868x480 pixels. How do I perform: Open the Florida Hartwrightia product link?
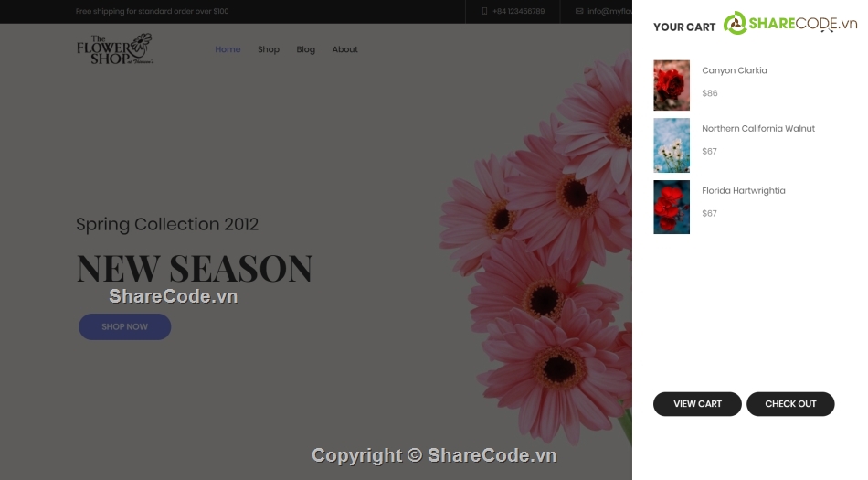pyautogui.click(x=744, y=190)
